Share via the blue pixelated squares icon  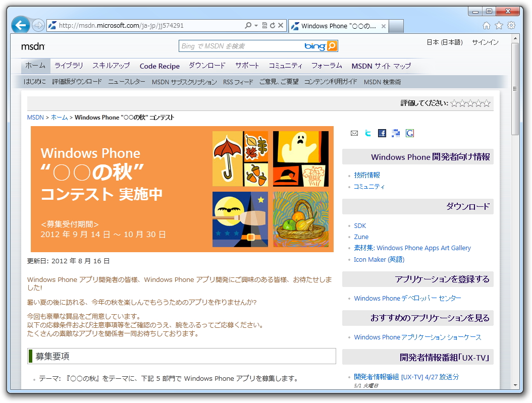click(x=396, y=133)
